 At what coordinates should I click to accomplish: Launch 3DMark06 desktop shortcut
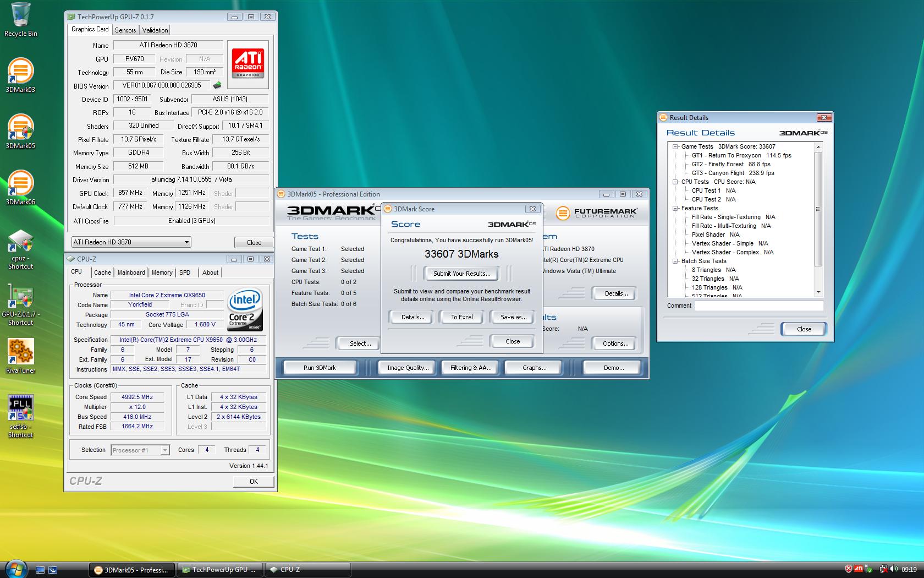20,188
